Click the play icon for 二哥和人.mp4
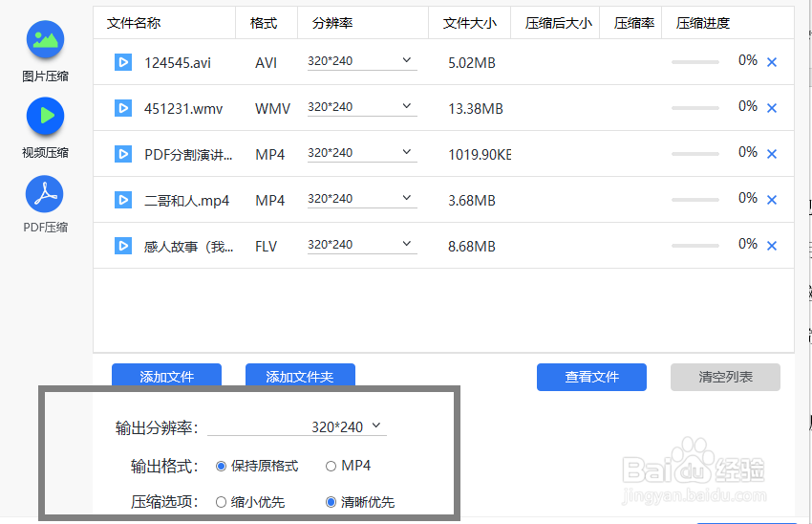Viewport: 812px width, 524px height. click(x=123, y=200)
